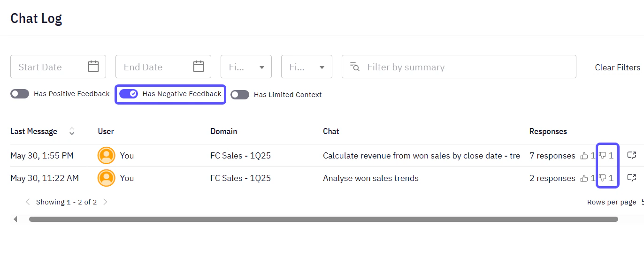The image size is (644, 264).
Task: Open the second filter dropdown
Action: (307, 67)
